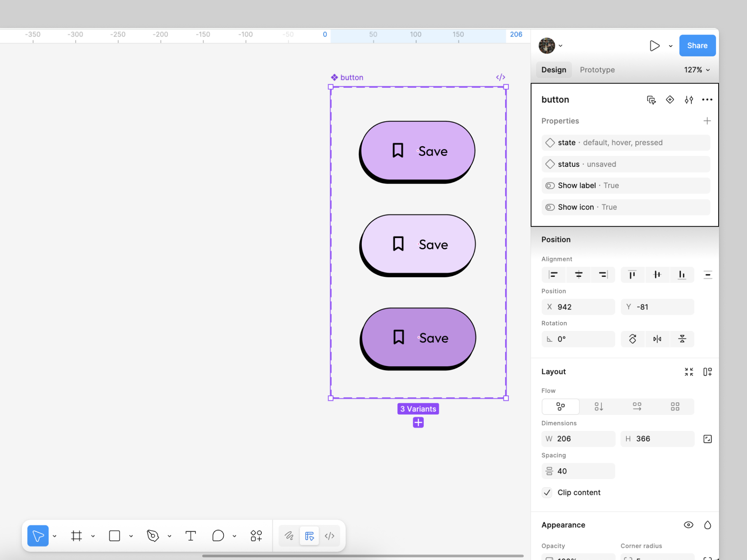Select the Pen tool
Image resolution: width=747 pixels, height=560 pixels.
click(153, 536)
